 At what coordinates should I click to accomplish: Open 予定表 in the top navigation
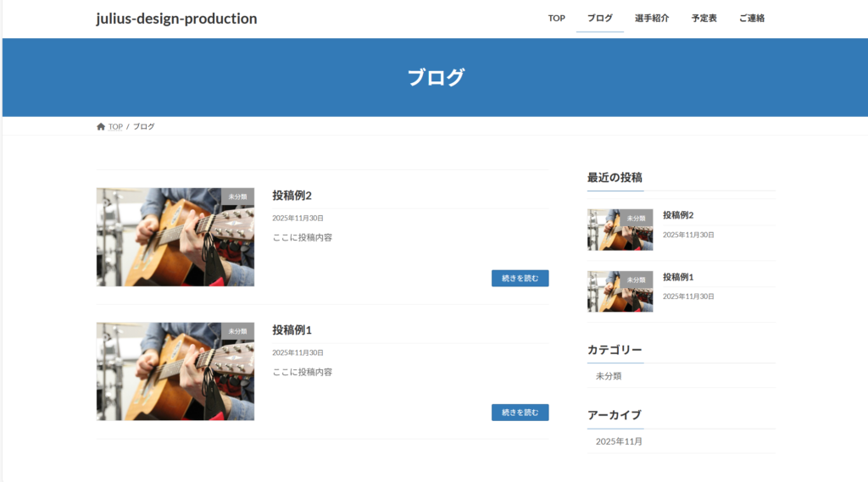pos(704,19)
